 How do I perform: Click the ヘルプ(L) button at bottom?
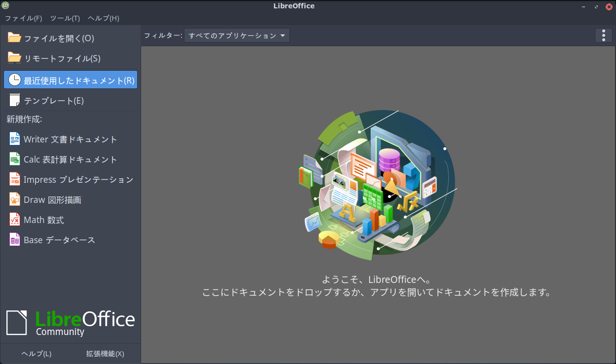point(36,354)
